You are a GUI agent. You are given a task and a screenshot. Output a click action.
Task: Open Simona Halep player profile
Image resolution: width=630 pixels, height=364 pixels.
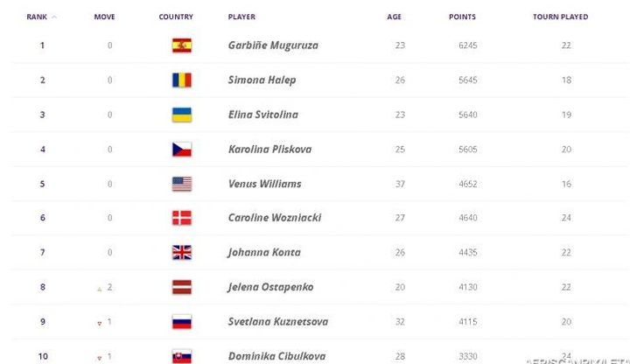pos(262,80)
